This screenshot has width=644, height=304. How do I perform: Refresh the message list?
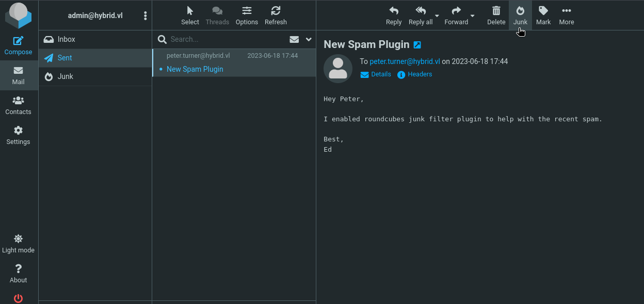pyautogui.click(x=276, y=15)
